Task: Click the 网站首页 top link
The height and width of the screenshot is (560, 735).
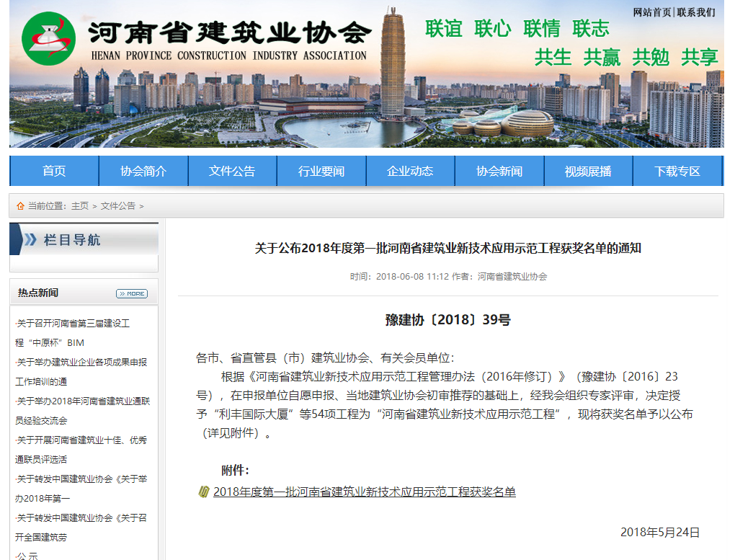Action: (x=652, y=12)
